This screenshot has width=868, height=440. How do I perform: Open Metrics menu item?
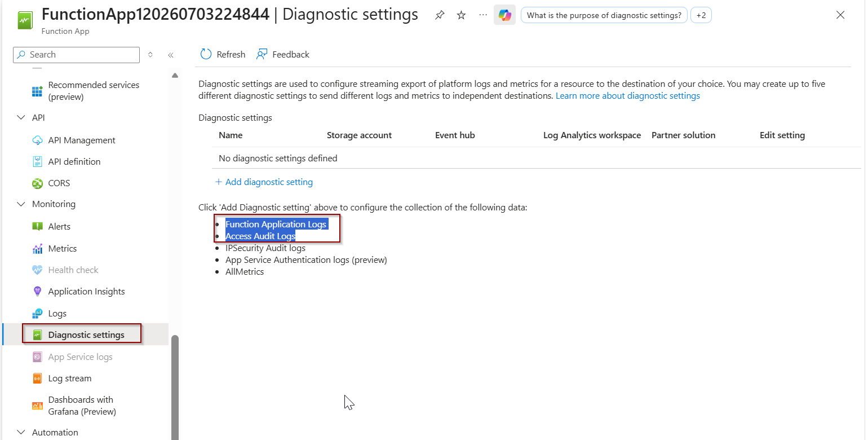63,249
